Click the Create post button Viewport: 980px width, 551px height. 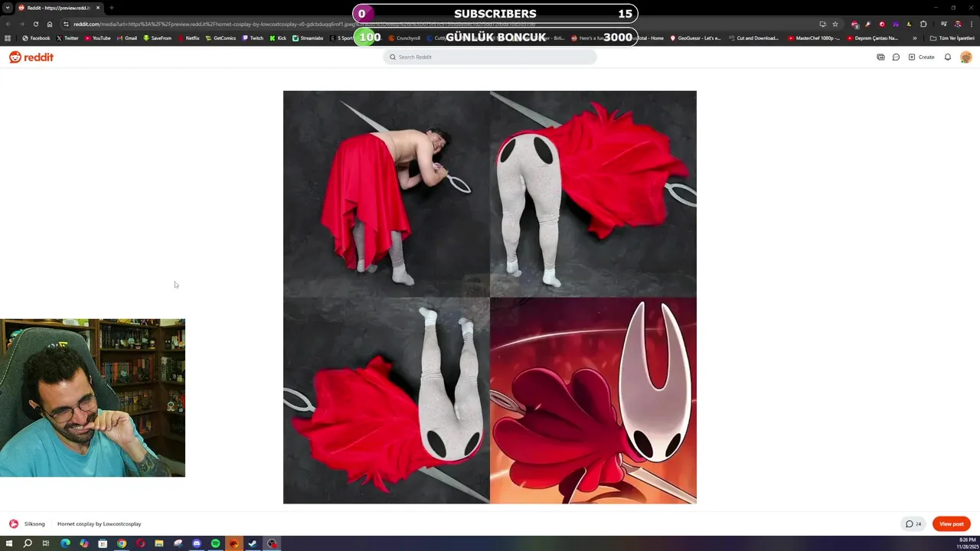click(921, 57)
